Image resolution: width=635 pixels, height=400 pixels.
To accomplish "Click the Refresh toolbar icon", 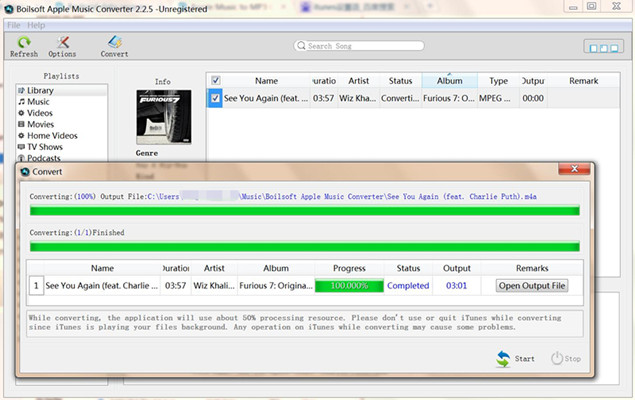I will coord(24,42).
